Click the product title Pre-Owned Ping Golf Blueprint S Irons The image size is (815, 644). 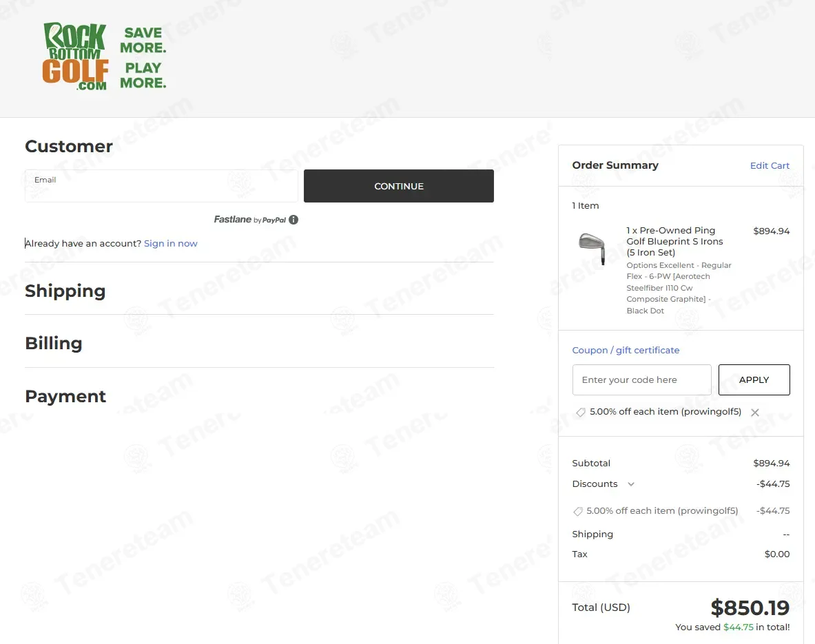coord(674,241)
